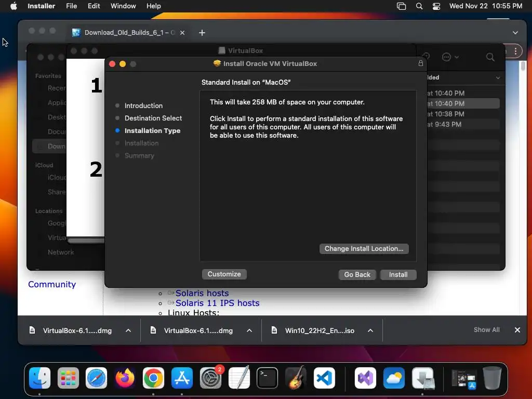Click Show All downloads
The height and width of the screenshot is (399, 532).
point(486,330)
